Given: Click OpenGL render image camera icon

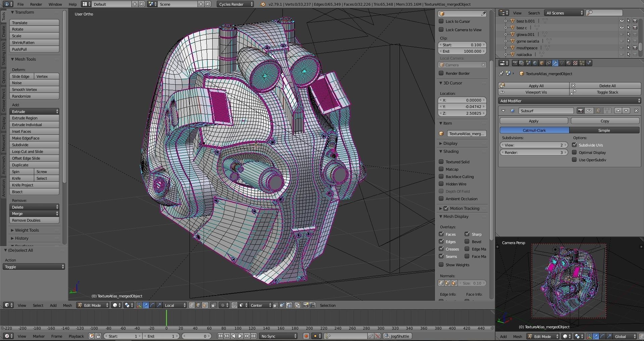Looking at the screenshot, I should pos(306,305).
